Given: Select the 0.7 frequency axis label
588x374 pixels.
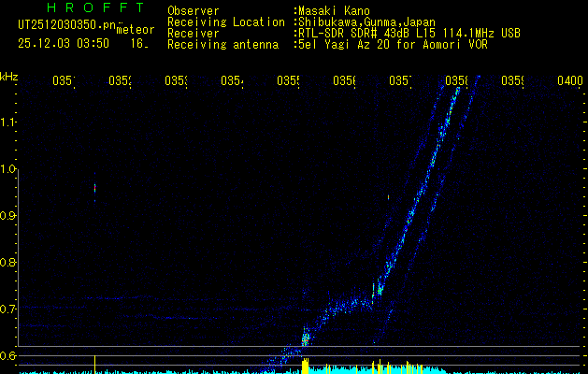Looking at the screenshot, I should pos(9,309).
